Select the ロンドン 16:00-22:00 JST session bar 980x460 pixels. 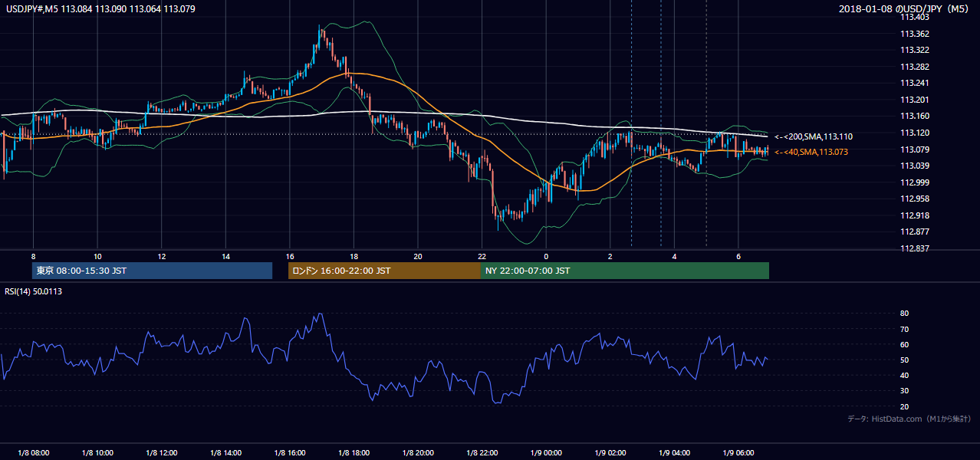pos(384,271)
